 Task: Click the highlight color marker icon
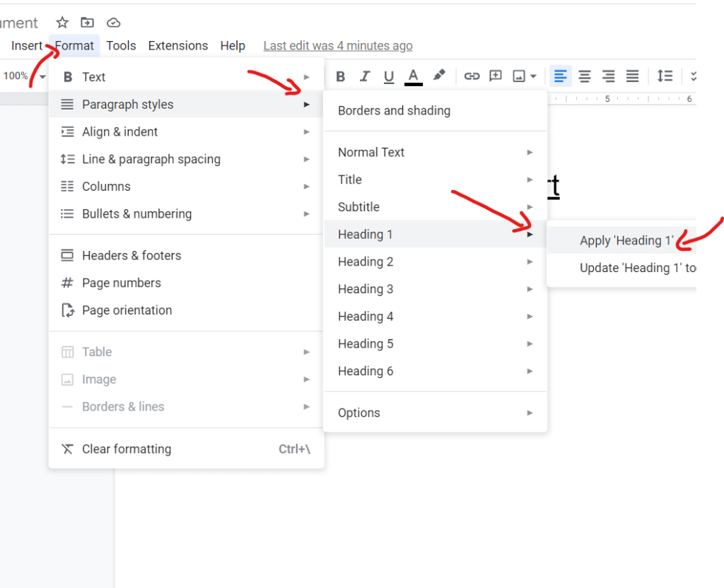pos(439,76)
